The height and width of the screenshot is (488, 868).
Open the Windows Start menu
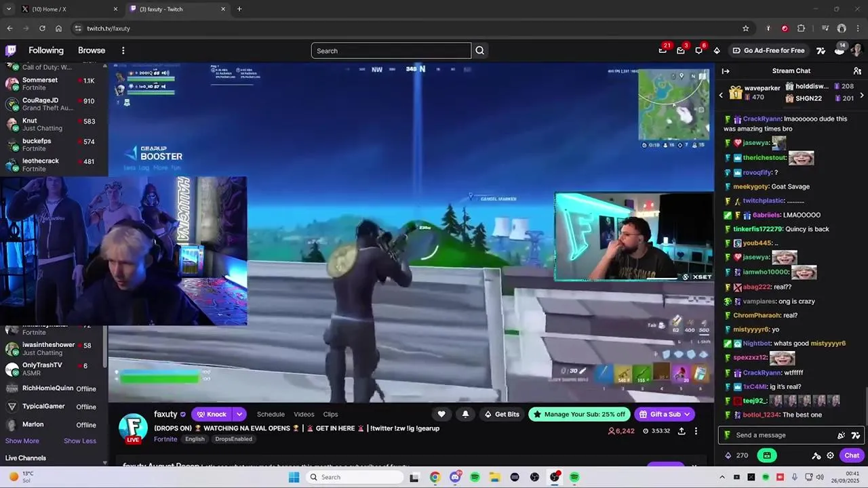tap(294, 477)
